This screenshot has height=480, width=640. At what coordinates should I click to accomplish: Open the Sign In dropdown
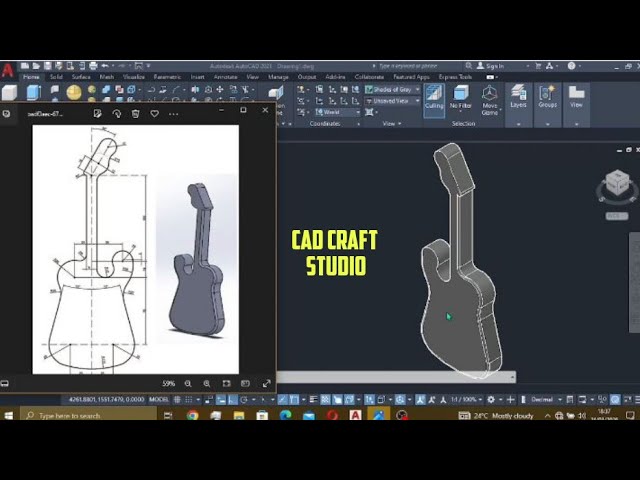(502, 66)
